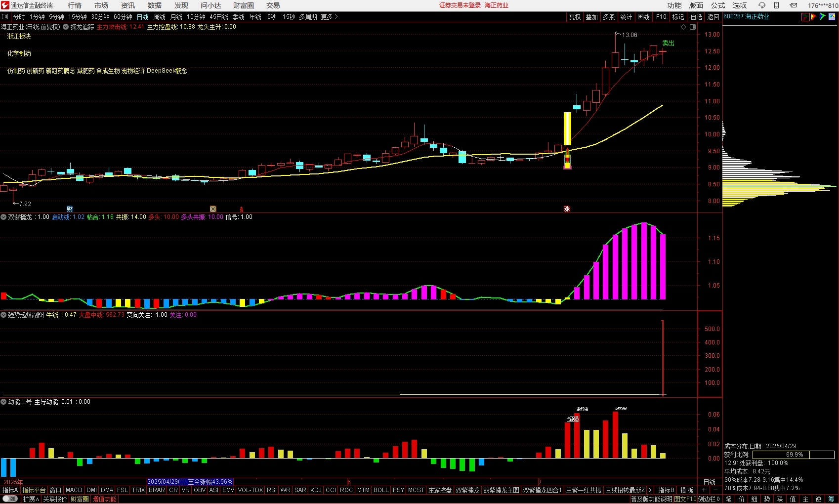
Task: Click the 返回 back button
Action: [x=713, y=17]
